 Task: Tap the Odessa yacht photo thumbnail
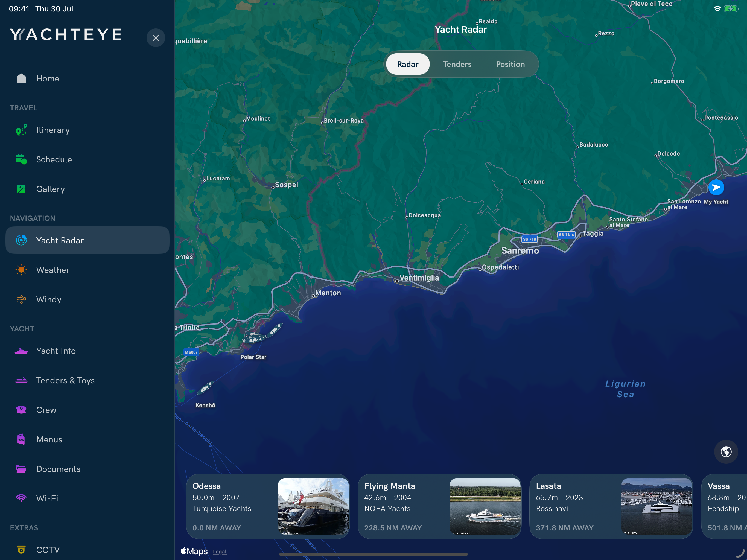point(313,506)
